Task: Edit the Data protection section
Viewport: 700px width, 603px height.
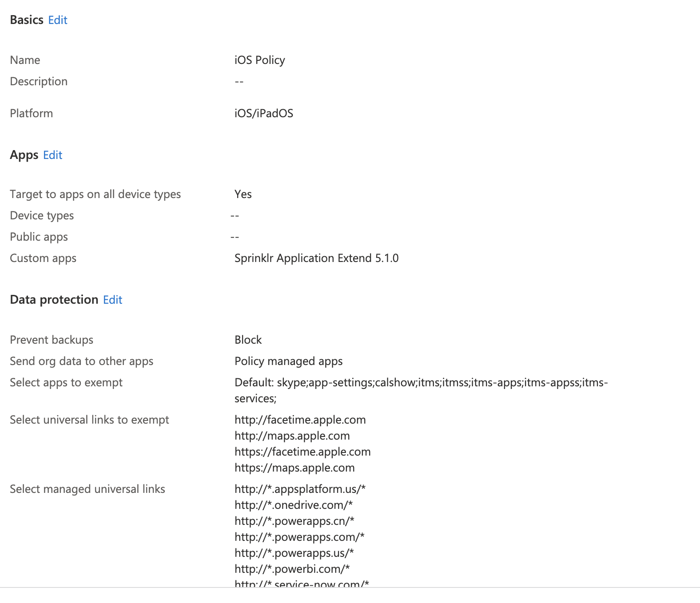Action: click(112, 300)
